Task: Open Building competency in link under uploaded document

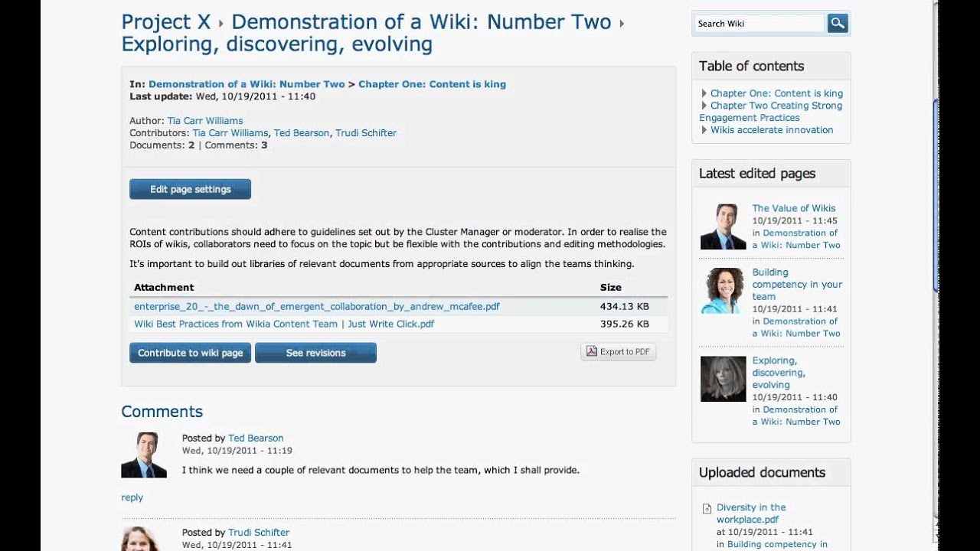Action: click(777, 545)
